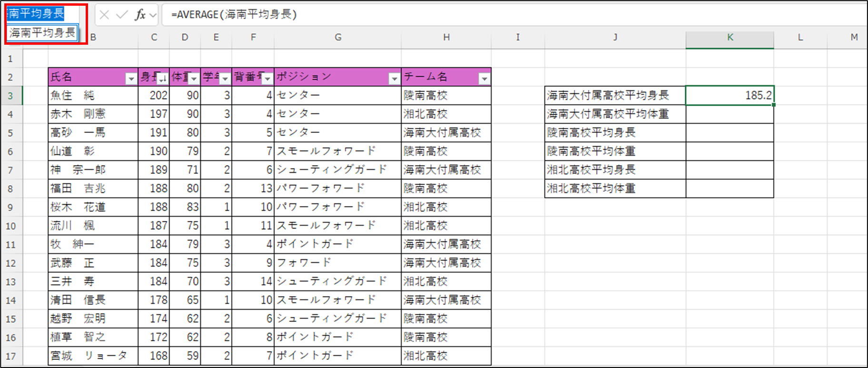Select row 3 header
Image resolution: width=868 pixels, height=368 pixels.
10,96
